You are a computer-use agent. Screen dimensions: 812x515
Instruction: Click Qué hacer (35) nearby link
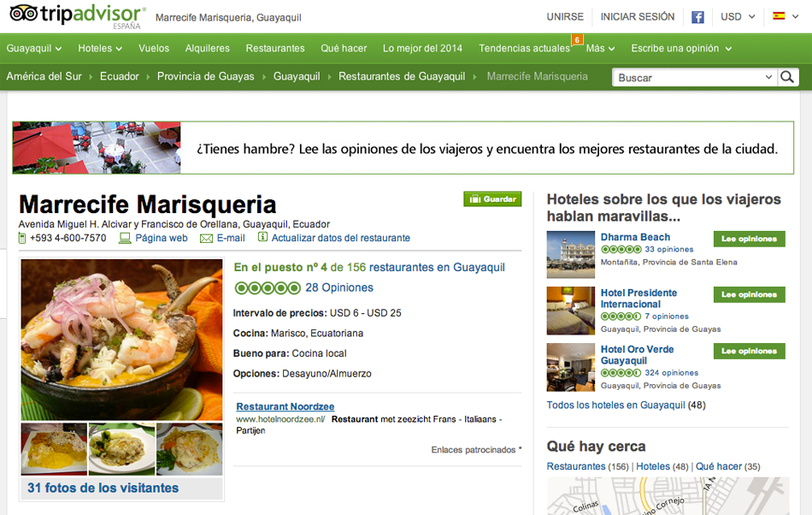pyautogui.click(x=727, y=466)
